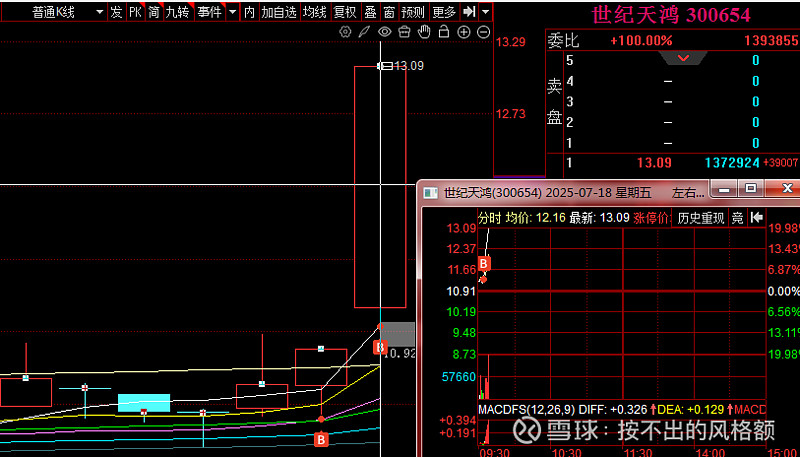Click 世纪天鸿 300654 stock title
800x457 pixels.
pyautogui.click(x=671, y=16)
